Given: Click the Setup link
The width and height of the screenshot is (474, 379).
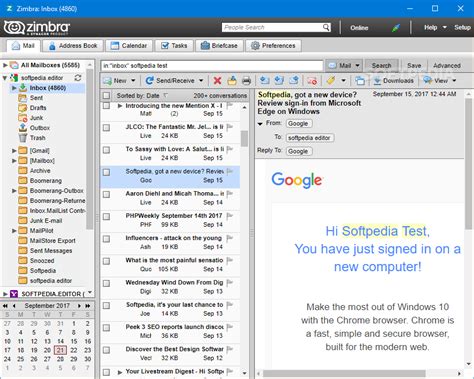Looking at the screenshot, I should pyautogui.click(x=462, y=28).
